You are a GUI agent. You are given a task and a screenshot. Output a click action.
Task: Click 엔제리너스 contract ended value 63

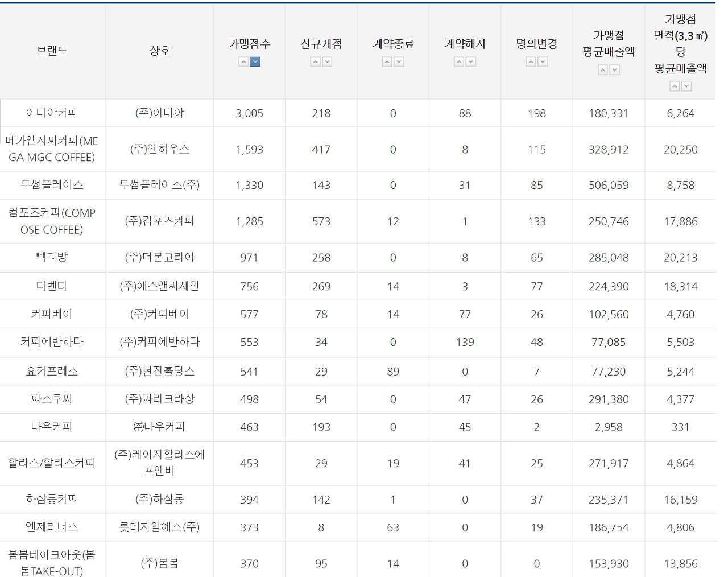pos(393,527)
